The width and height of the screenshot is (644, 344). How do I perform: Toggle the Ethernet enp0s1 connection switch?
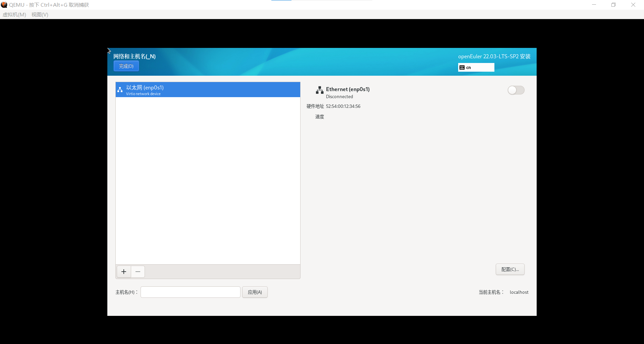pyautogui.click(x=516, y=90)
